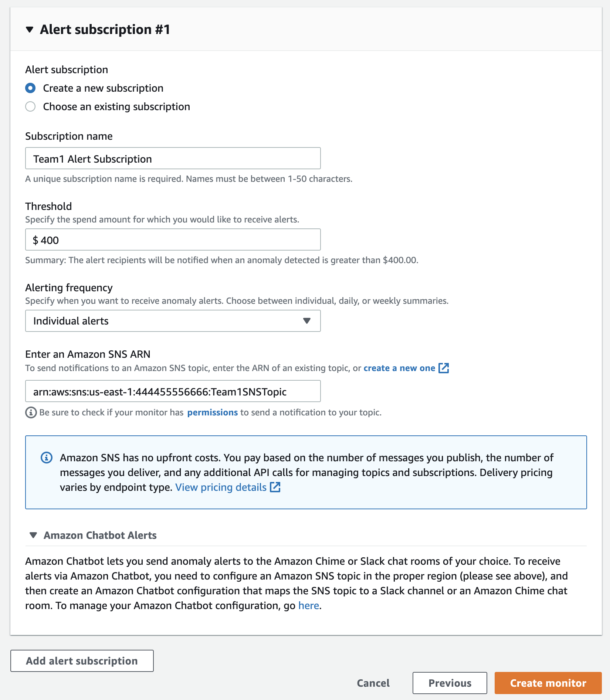
Task: Click external link icon beside 'create a new one'
Action: pyautogui.click(x=444, y=368)
